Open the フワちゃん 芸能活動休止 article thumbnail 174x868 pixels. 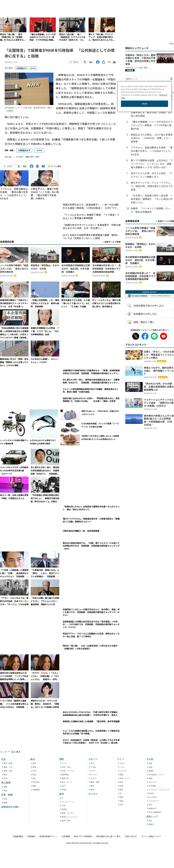pyautogui.click(x=14, y=178)
